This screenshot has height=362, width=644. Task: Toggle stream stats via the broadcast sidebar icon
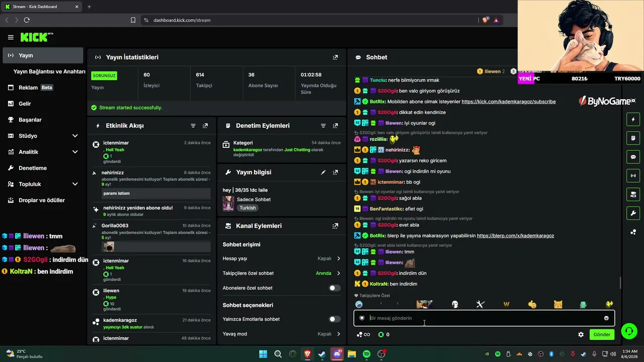[x=633, y=175]
